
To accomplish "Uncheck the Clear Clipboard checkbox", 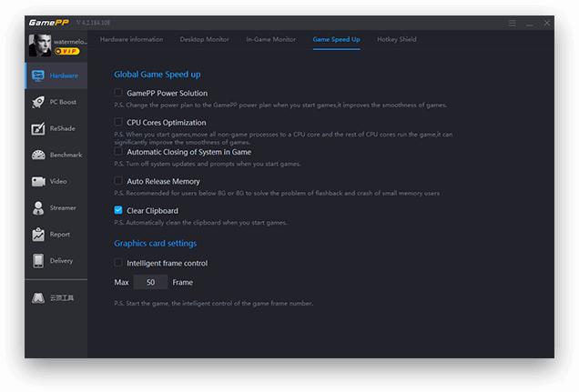I will [118, 210].
